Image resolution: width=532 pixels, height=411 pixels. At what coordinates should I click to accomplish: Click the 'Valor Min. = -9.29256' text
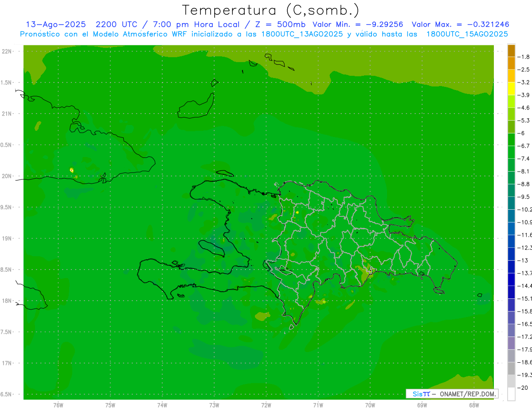click(358, 24)
